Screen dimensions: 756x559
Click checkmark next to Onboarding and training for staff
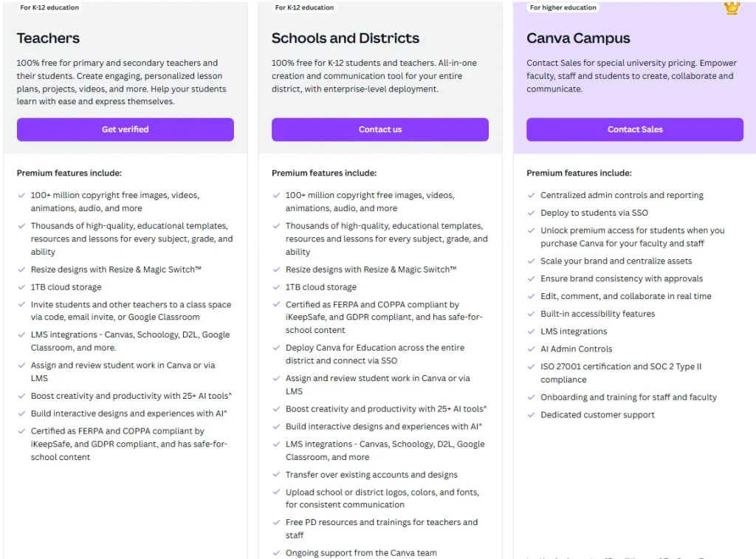coord(531,397)
